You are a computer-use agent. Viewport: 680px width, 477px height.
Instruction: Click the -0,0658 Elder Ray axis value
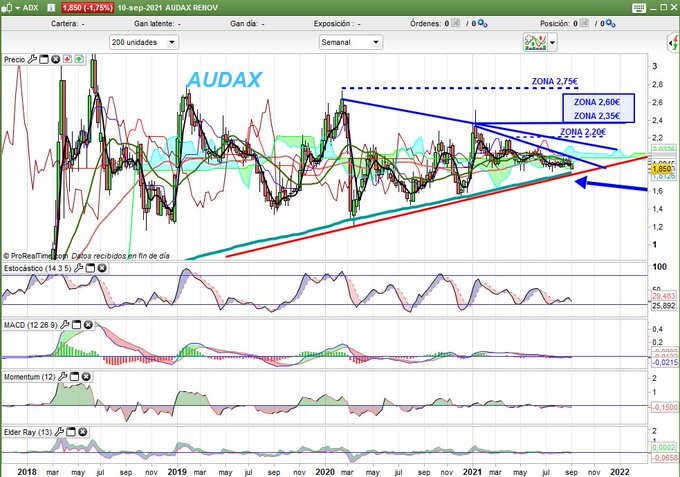(664, 457)
